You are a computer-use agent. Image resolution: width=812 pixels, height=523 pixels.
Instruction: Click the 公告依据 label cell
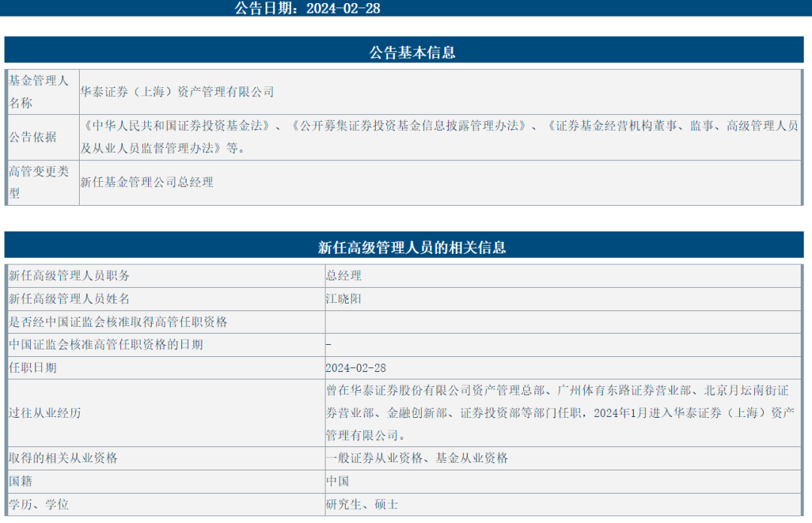pos(44,138)
